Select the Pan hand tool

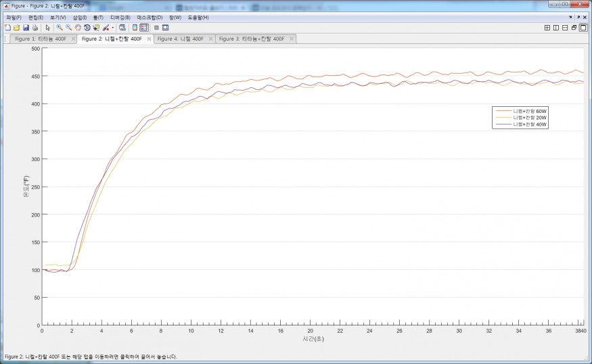click(x=78, y=28)
